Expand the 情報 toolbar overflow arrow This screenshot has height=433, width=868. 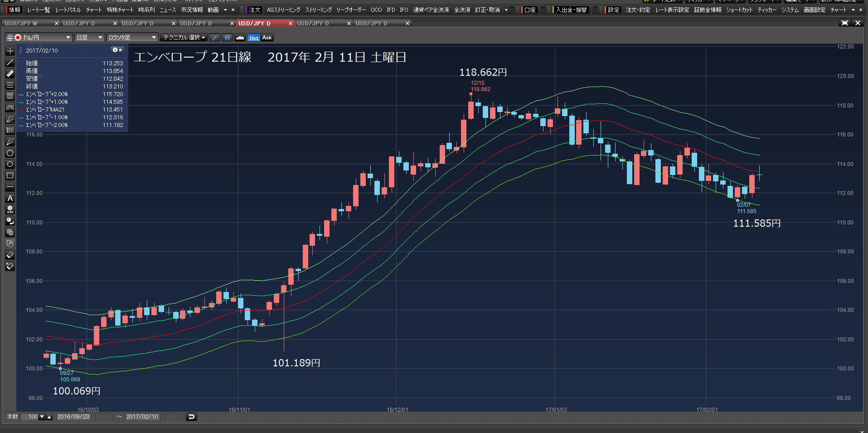[x=225, y=10]
